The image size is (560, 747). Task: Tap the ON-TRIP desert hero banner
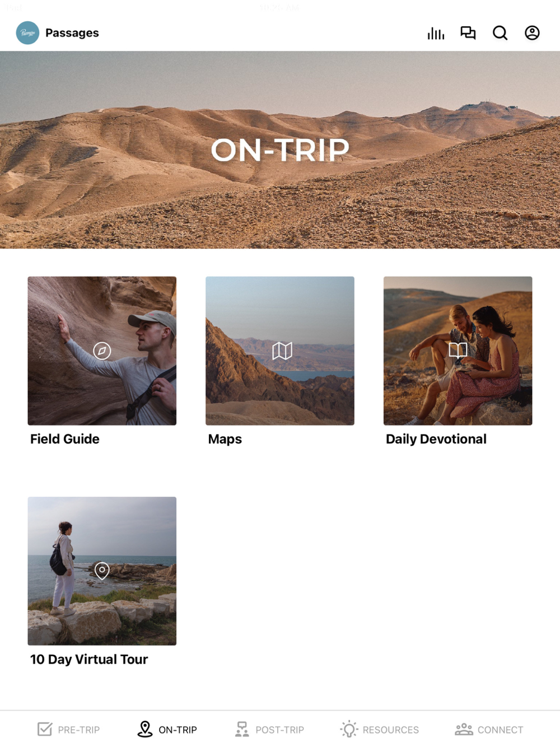pos(280,150)
